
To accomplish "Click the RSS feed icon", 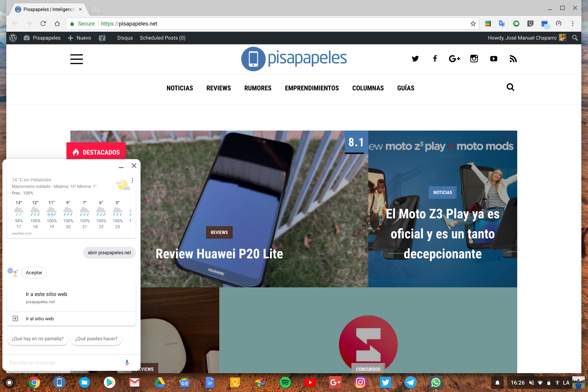I will point(513,59).
